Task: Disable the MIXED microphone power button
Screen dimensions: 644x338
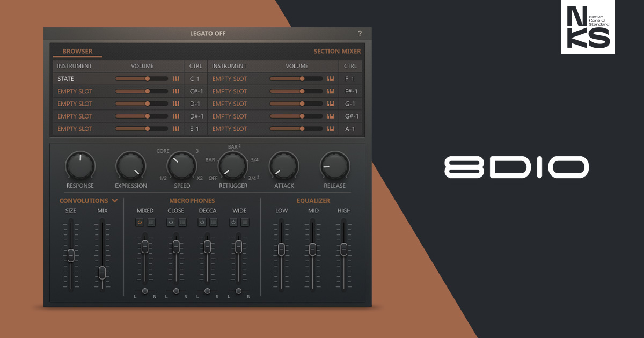Action: point(140,222)
